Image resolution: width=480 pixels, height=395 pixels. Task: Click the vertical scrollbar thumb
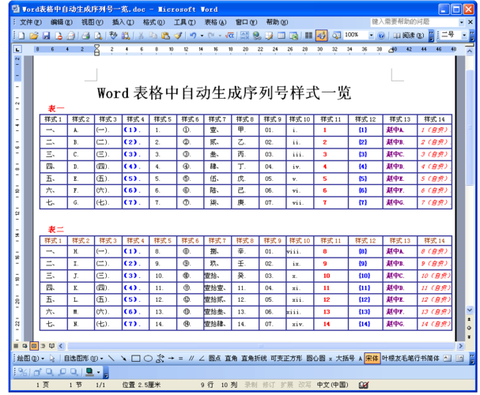point(470,128)
